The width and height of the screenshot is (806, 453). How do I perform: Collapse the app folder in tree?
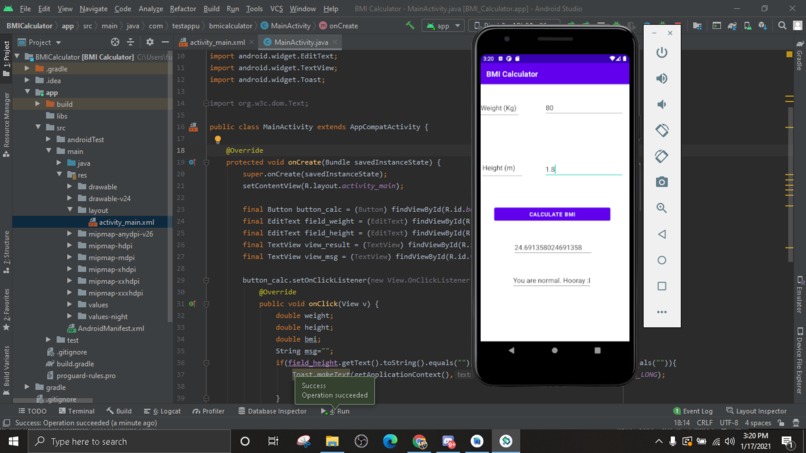coord(27,92)
